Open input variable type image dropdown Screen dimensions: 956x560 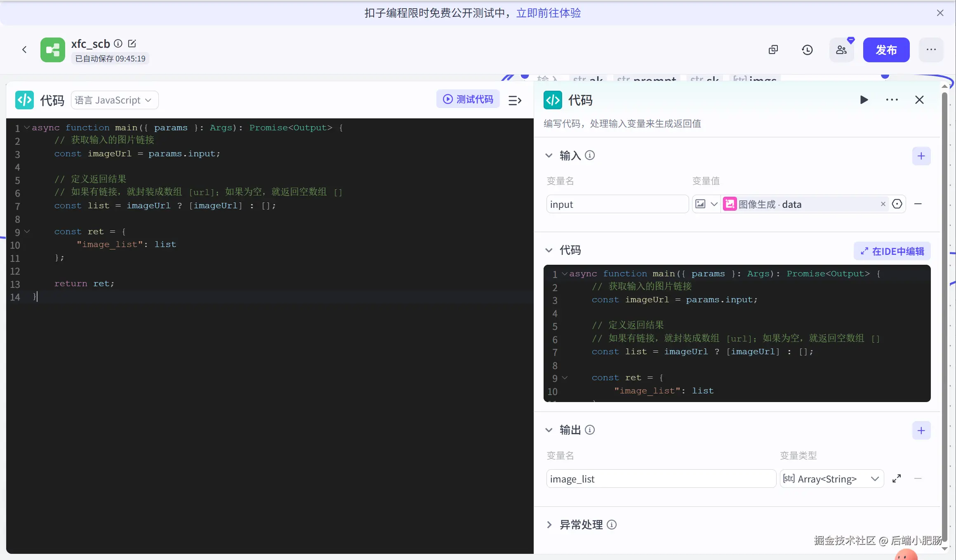706,204
